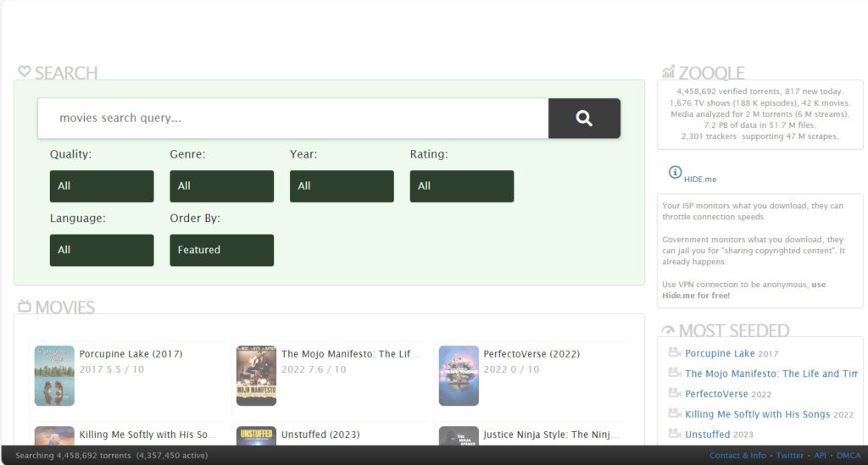The width and height of the screenshot is (868, 465).
Task: Click '2022 7.6 / 10' rating text
Action: click(x=314, y=369)
